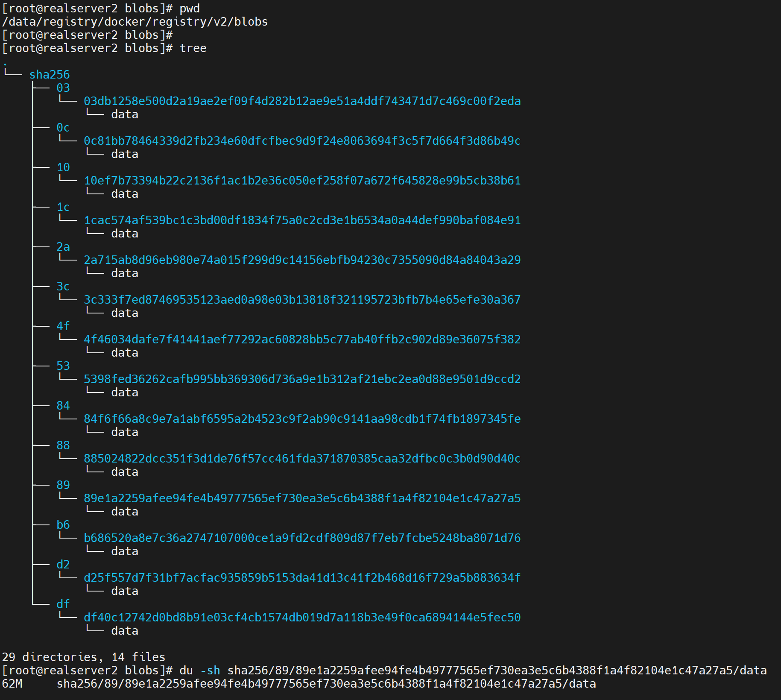Select the 4f directory entry
This screenshot has width=781, height=700.
pos(63,326)
